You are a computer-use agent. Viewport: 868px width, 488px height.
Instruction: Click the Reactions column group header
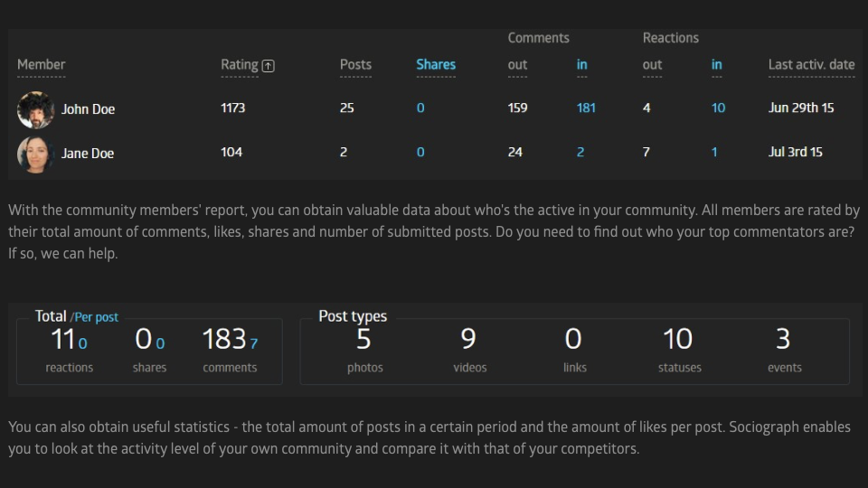[x=670, y=38]
